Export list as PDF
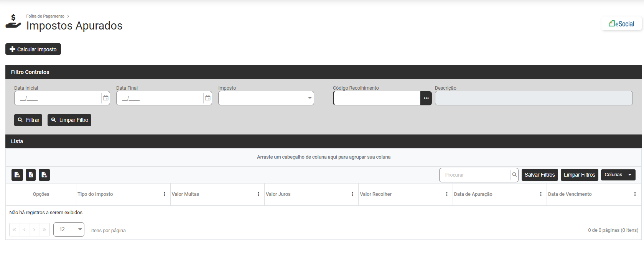The width and height of the screenshot is (644, 259). tap(17, 175)
